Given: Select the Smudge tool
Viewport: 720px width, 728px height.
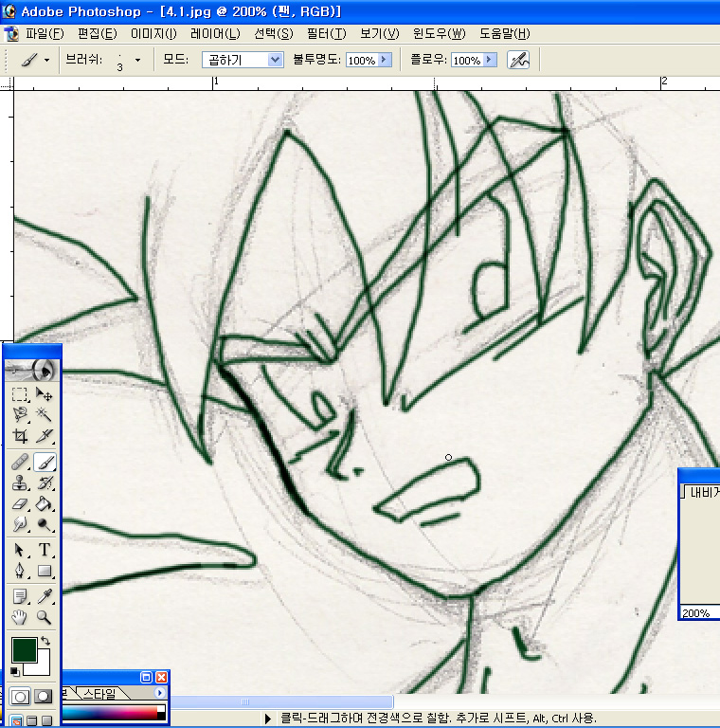Looking at the screenshot, I should point(20,524).
